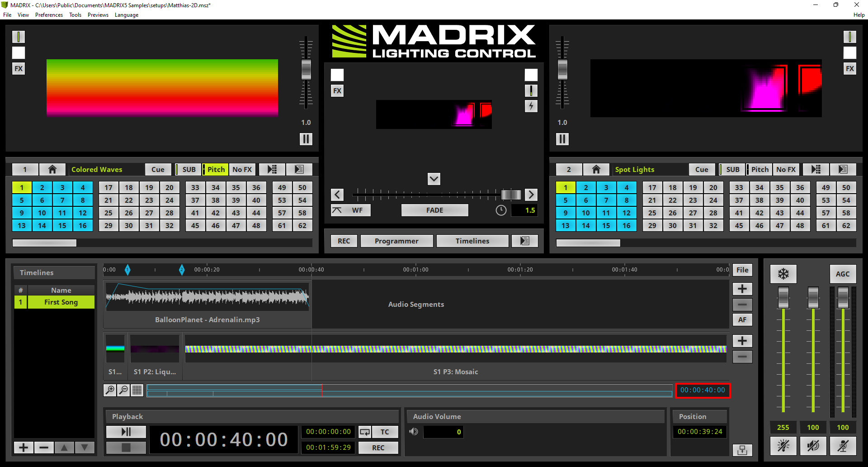The height and width of the screenshot is (467, 868).
Task: Click the AF button in timeline
Action: (x=742, y=320)
